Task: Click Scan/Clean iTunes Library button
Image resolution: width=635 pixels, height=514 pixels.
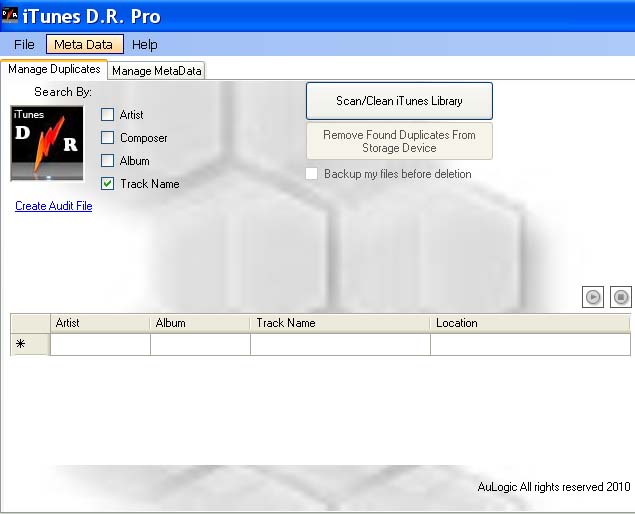Action: pos(399,101)
